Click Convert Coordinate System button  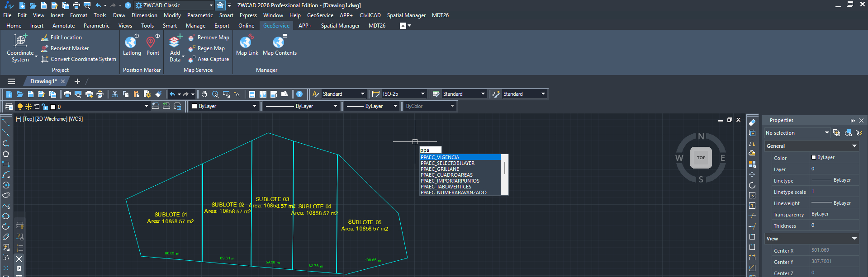(79, 59)
